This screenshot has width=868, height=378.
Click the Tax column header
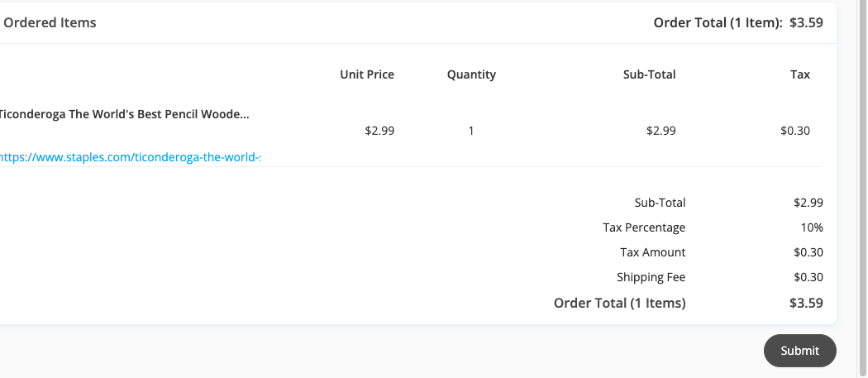(x=800, y=74)
